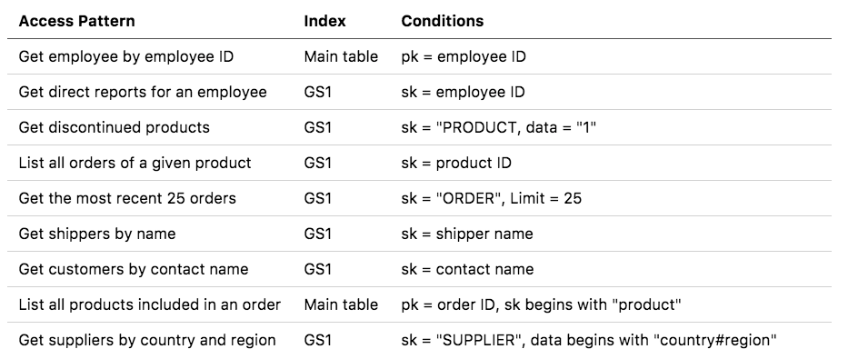Click the 'sk = product ID' condition
The image size is (868, 359).
[x=456, y=163]
